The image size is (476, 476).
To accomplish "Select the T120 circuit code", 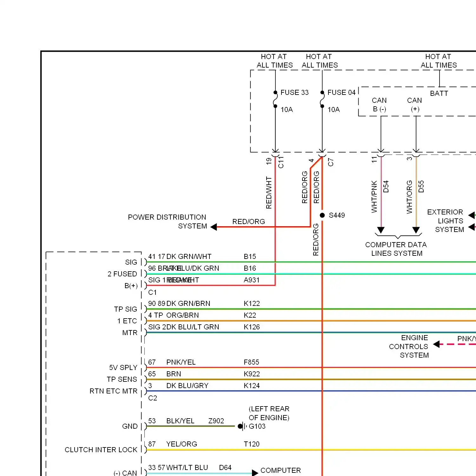I will coord(252,444).
